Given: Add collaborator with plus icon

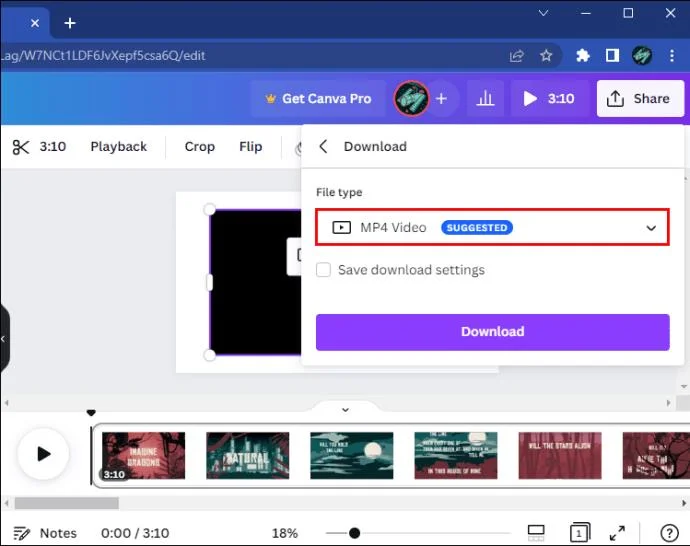Looking at the screenshot, I should pos(441,99).
